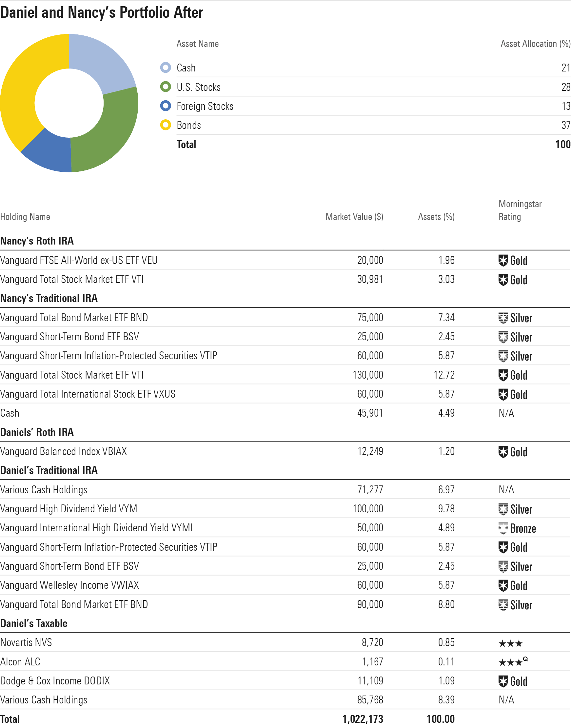This screenshot has width=571, height=728.
Task: Click the green U.S. Stocks legend swatch
Action: [x=166, y=87]
